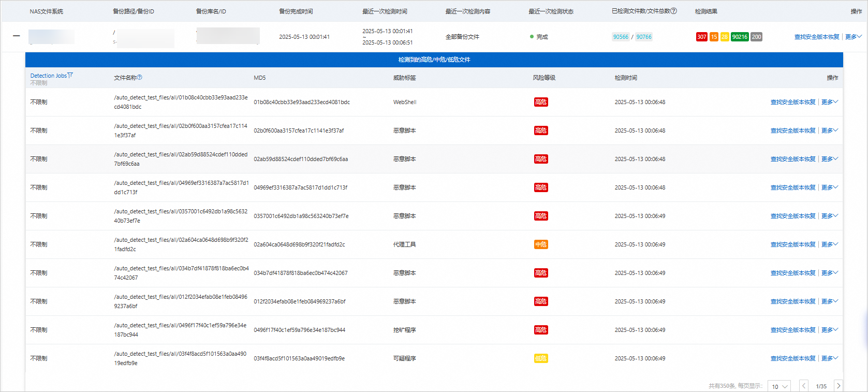
Task: Click the orange 15 medium-risk badge
Action: [x=714, y=37]
